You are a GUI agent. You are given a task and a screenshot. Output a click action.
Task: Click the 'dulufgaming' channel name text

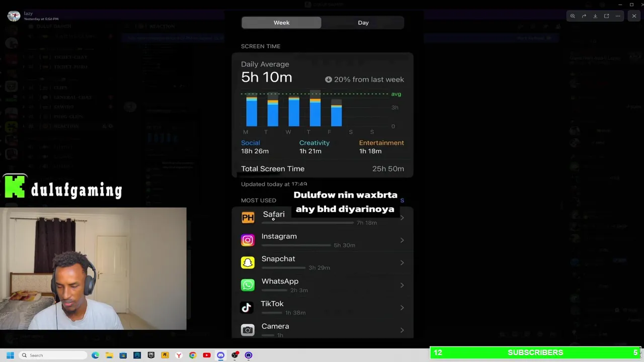(76, 190)
